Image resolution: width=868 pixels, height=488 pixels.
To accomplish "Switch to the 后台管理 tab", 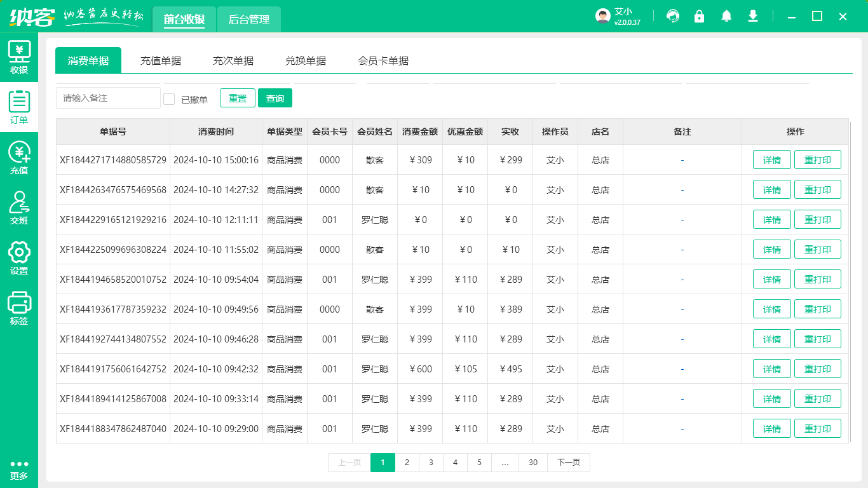I will [x=248, y=19].
